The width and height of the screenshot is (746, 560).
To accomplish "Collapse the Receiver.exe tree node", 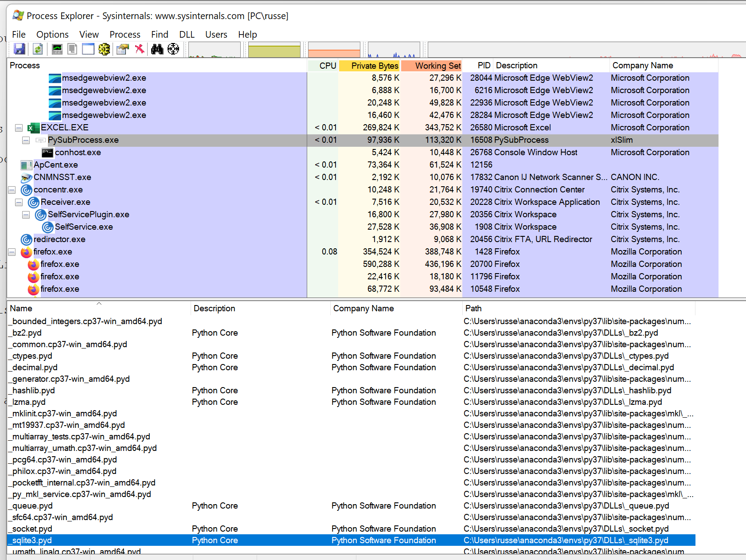I will [x=19, y=202].
